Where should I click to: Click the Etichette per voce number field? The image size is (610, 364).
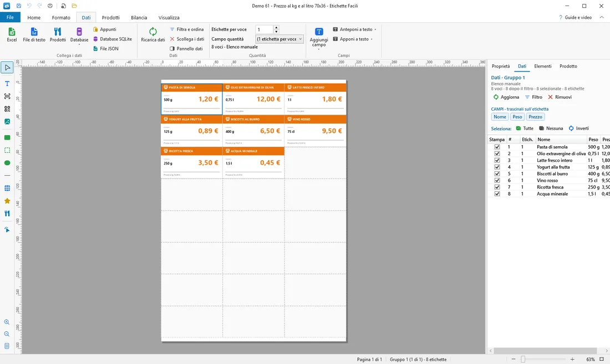click(265, 29)
